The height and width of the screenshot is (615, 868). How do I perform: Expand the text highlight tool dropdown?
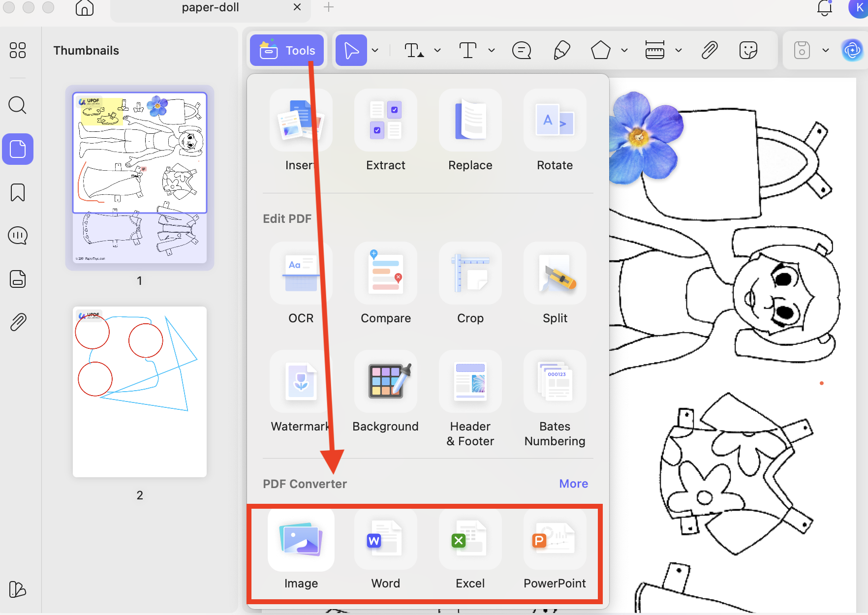pos(437,50)
